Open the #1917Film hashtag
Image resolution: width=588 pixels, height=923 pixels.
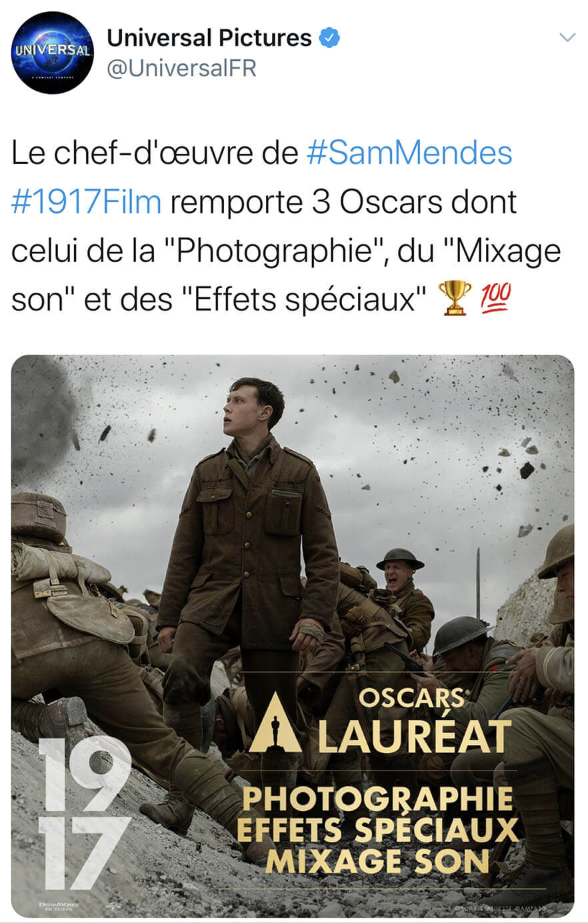tap(87, 202)
